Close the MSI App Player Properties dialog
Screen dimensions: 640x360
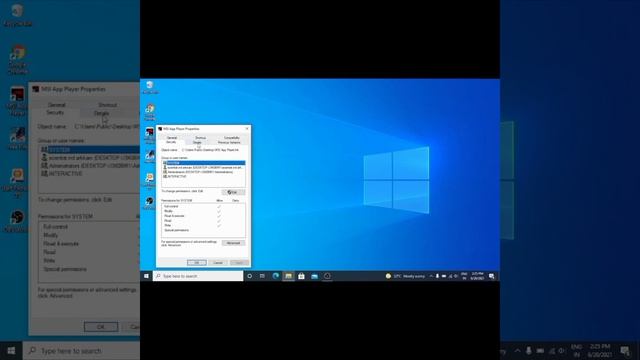click(x=247, y=129)
